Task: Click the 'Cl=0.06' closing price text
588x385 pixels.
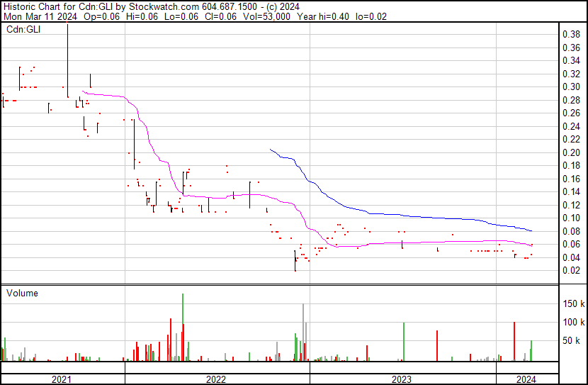Action: coord(220,16)
